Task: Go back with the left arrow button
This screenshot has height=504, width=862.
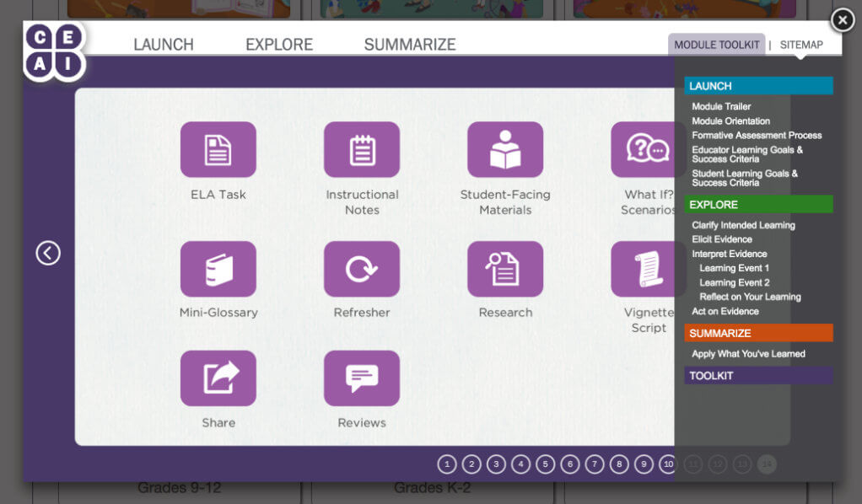Action: point(48,253)
